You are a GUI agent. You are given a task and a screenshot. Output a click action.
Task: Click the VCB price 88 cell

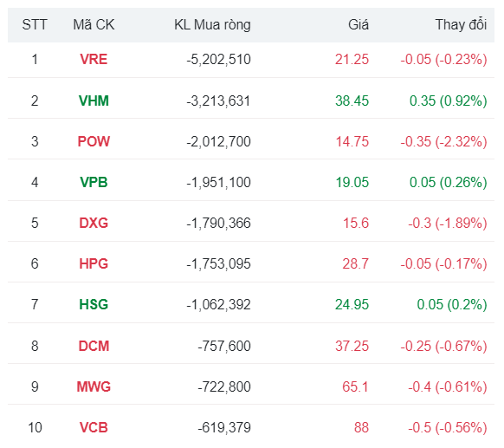361,428
